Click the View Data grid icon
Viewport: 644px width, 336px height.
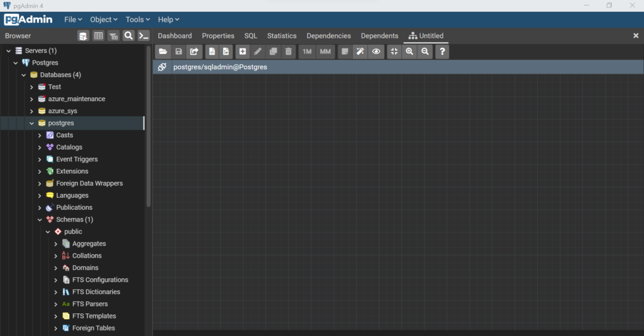pos(98,36)
